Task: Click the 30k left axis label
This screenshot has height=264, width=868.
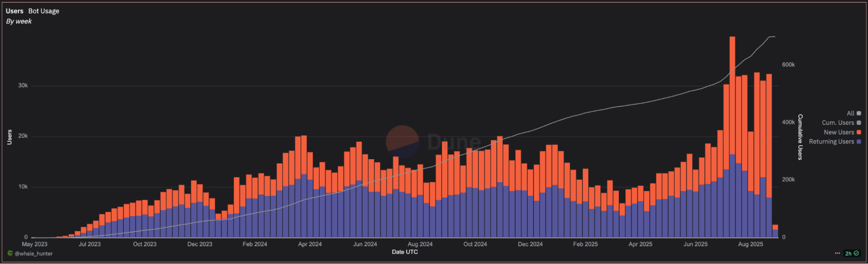Action: point(23,85)
